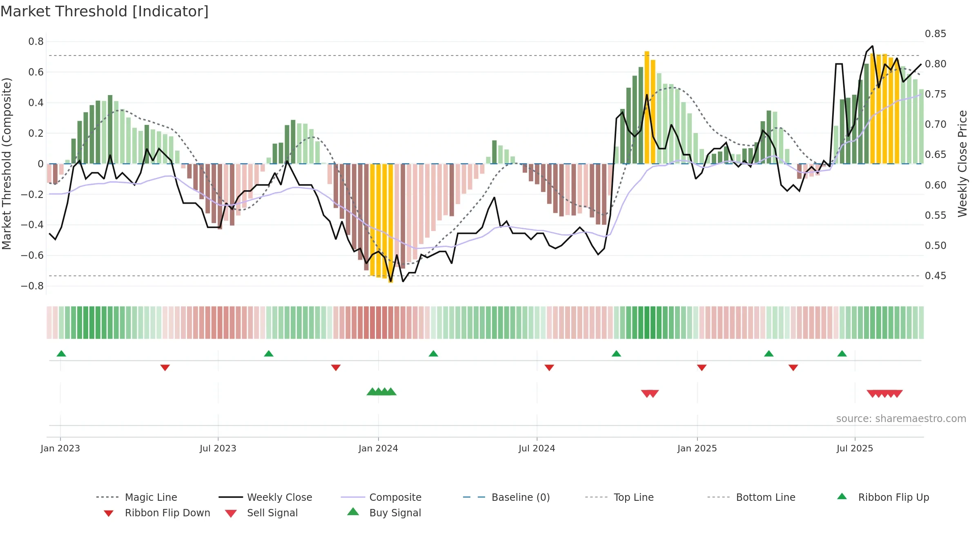Screen dimensions: 980x551
Task: Click the ribbon flip down marker after Jul 2024
Action: click(x=549, y=368)
